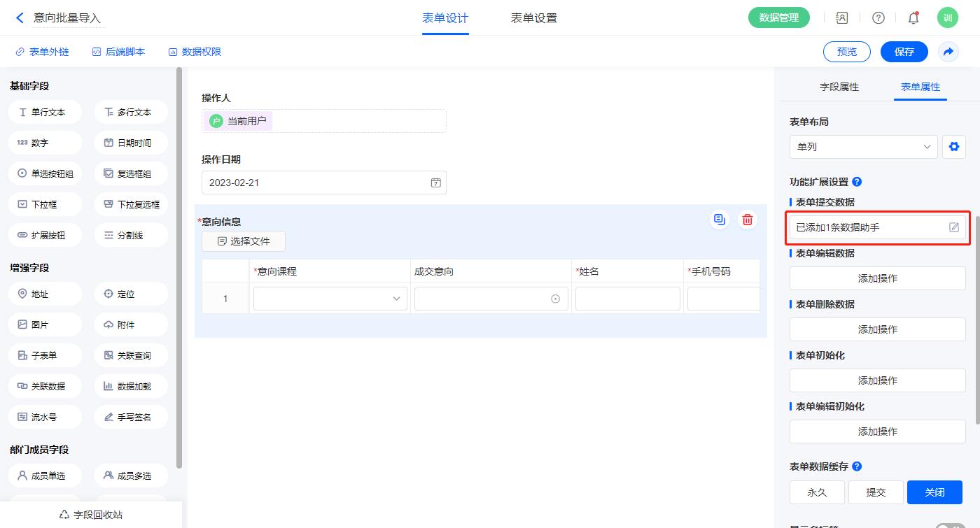Click the 姓名 input field in row 1
980x528 pixels.
627,299
